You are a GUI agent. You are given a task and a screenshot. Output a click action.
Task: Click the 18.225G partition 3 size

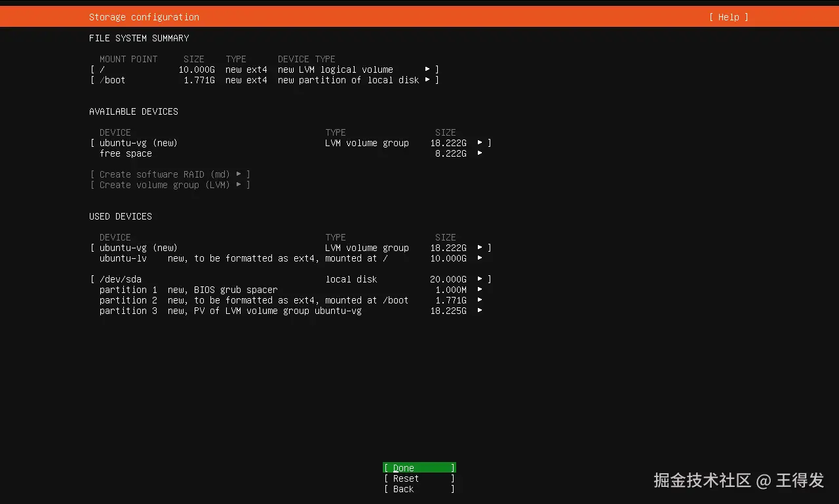pyautogui.click(x=448, y=311)
